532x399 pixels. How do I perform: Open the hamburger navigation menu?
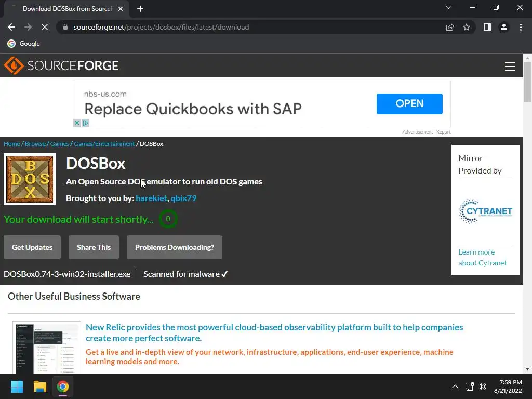[x=510, y=66]
